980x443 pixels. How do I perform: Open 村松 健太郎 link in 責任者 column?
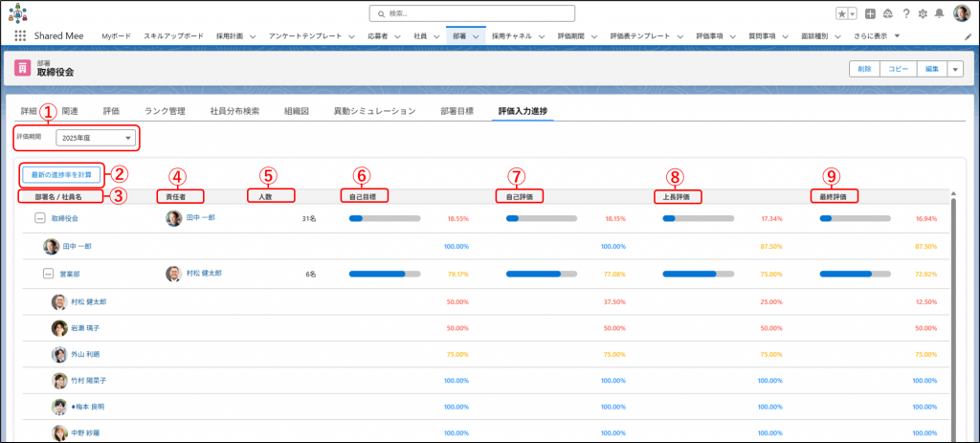[x=204, y=274]
